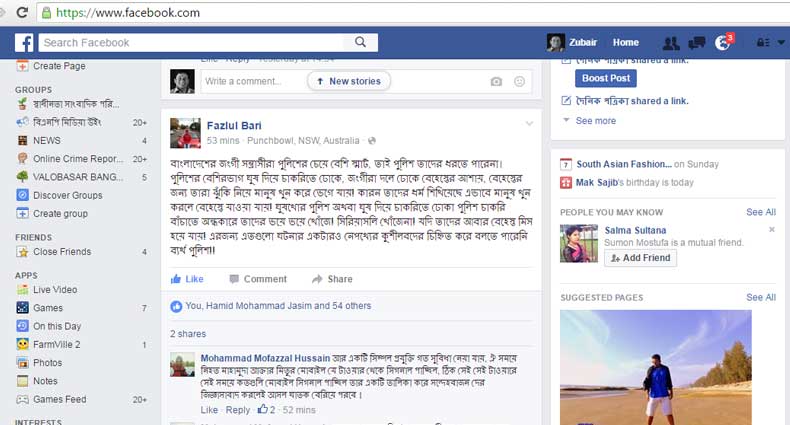Click the Boost Post button

(x=605, y=78)
